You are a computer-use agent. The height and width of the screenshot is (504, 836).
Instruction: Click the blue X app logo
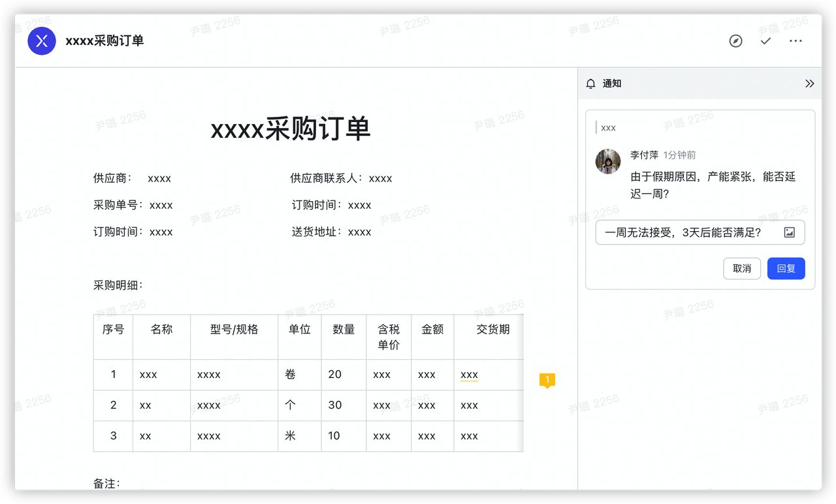(x=42, y=41)
